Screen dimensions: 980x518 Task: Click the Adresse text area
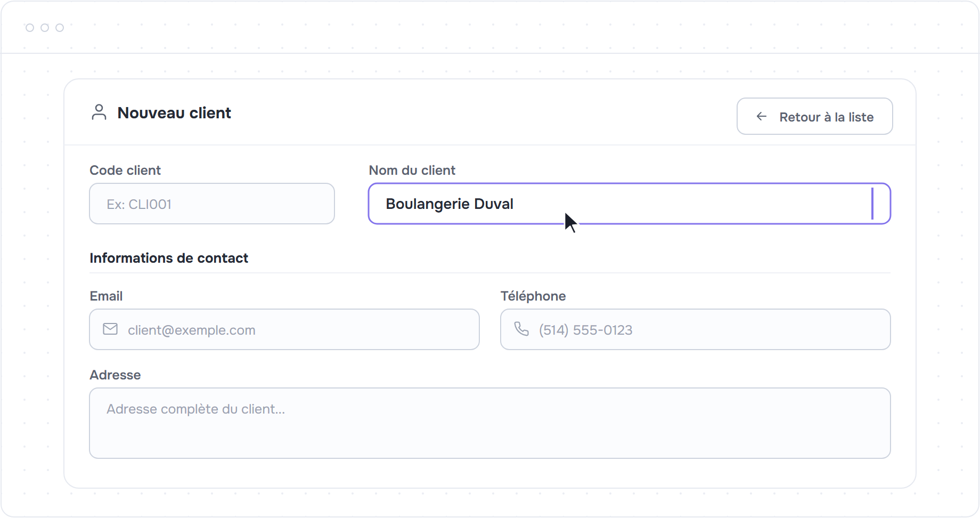490,423
